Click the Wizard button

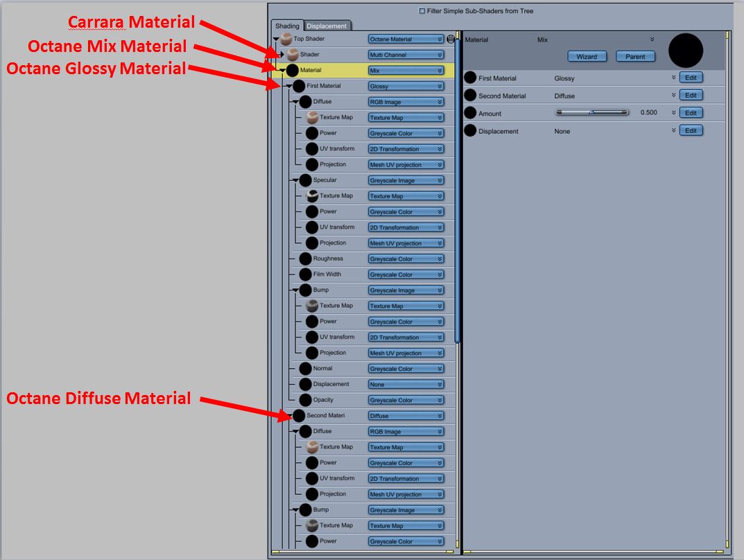click(587, 56)
